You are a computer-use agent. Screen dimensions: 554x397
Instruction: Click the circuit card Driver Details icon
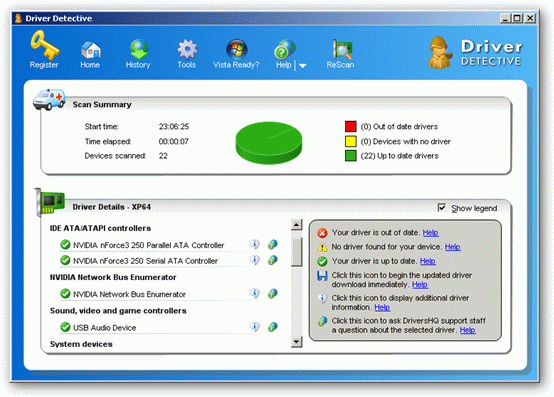49,202
